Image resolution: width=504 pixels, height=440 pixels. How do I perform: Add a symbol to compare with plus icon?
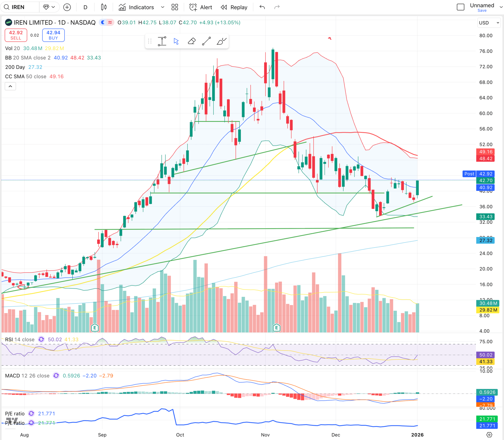tap(67, 7)
